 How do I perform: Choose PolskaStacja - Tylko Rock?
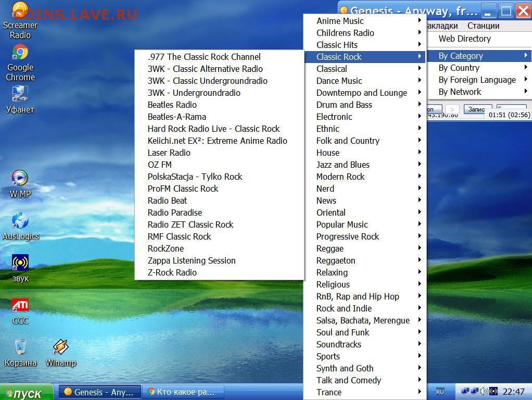coord(219,177)
